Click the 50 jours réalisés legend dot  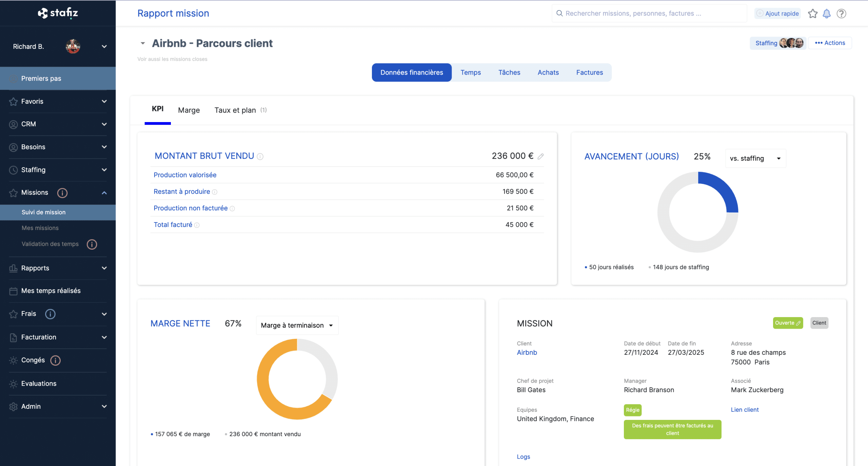pos(586,268)
